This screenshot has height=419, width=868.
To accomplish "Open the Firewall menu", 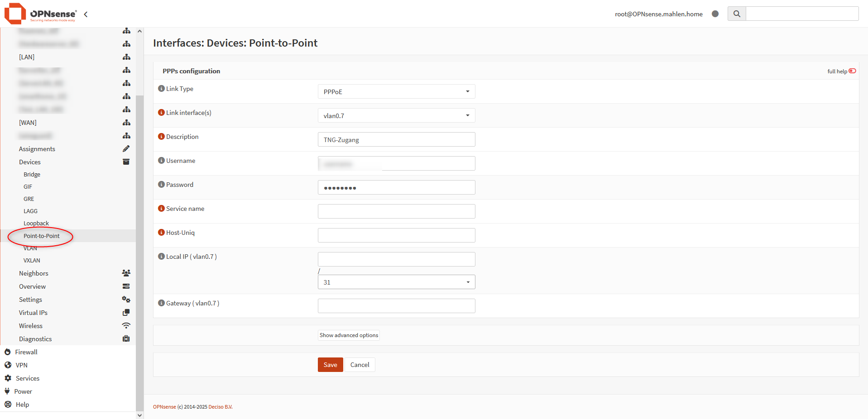I will click(26, 352).
